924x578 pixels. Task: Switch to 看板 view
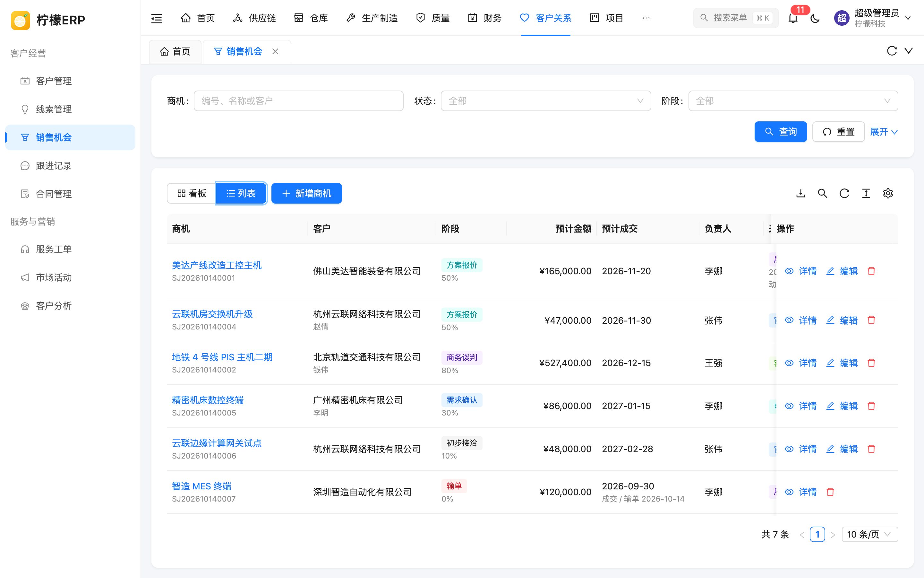pyautogui.click(x=192, y=193)
